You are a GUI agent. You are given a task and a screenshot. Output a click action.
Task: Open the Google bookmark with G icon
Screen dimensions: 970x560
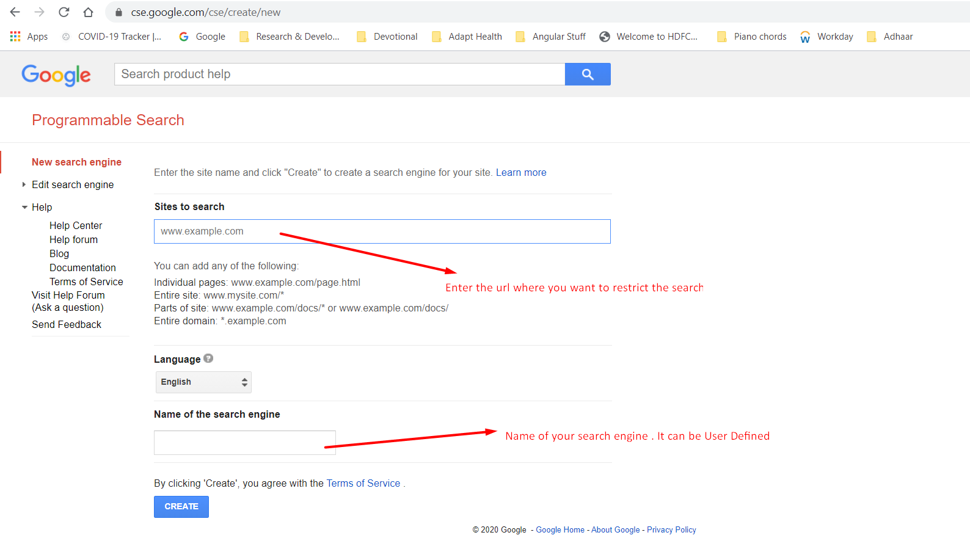(202, 37)
